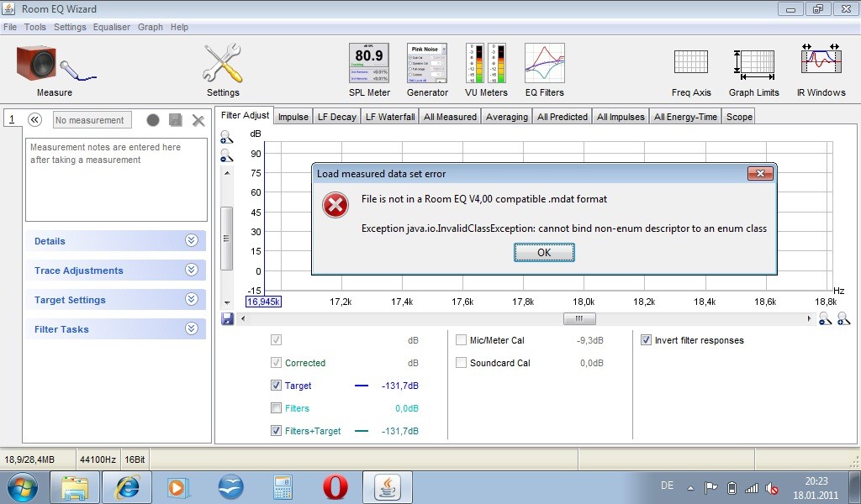
Task: Click the grey circle button beside No measurement
Action: tap(153, 120)
